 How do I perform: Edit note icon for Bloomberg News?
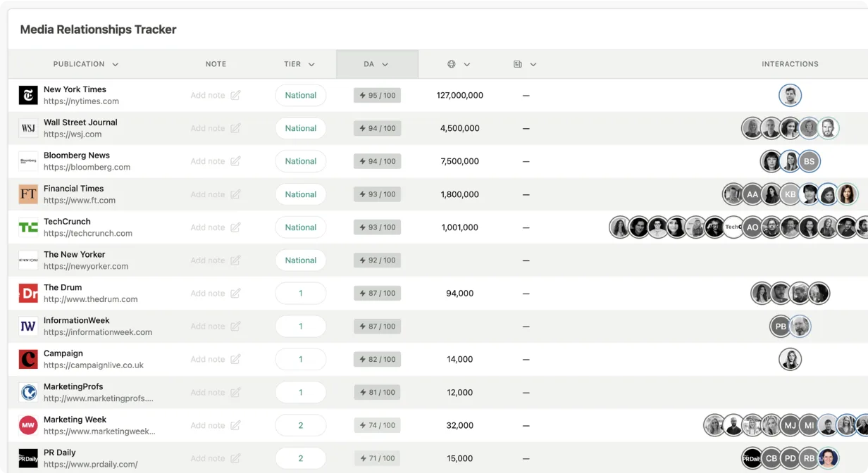[235, 161]
